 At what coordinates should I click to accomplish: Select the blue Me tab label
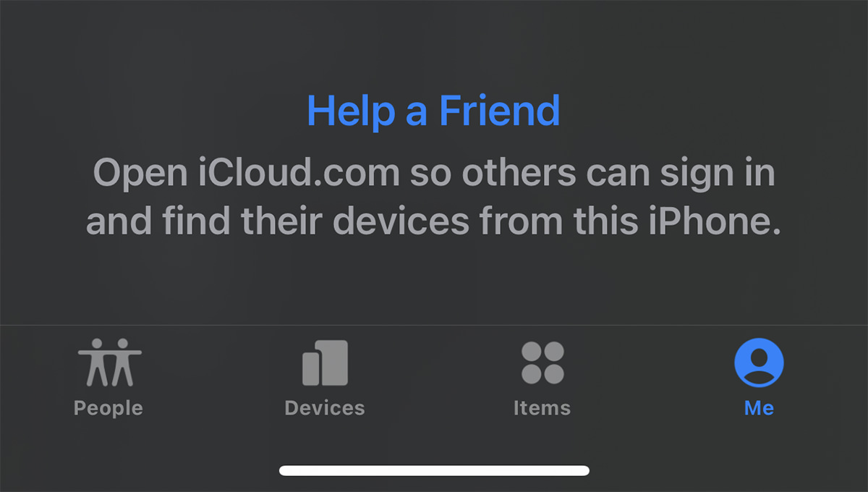(x=759, y=408)
